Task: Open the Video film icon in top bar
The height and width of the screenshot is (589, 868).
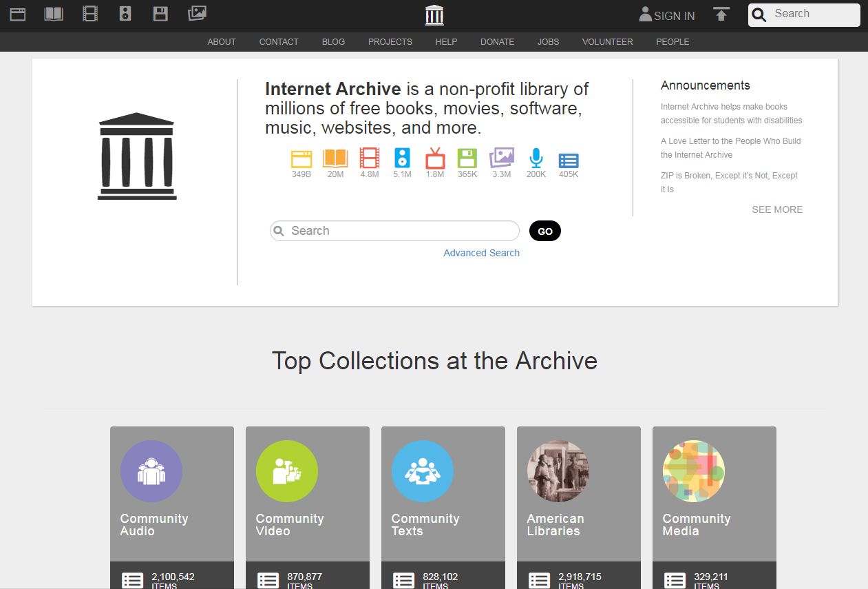Action: tap(90, 14)
